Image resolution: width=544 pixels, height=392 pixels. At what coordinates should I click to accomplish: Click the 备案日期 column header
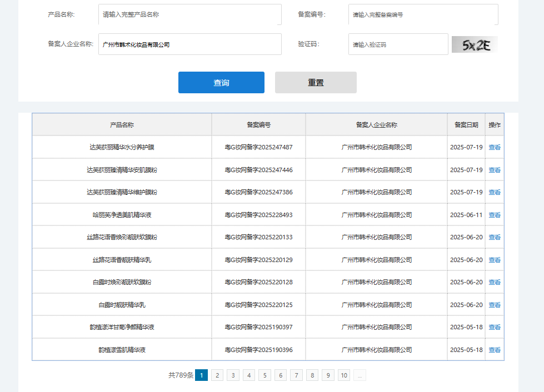(466, 124)
